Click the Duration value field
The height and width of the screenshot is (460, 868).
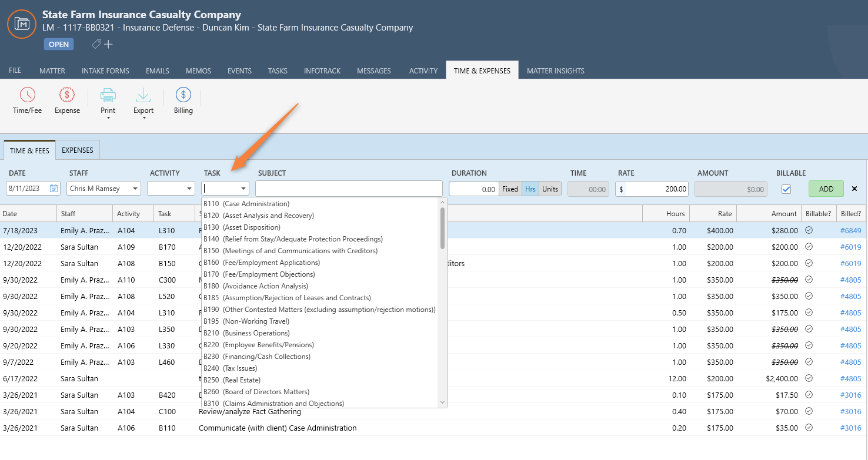[x=474, y=189]
